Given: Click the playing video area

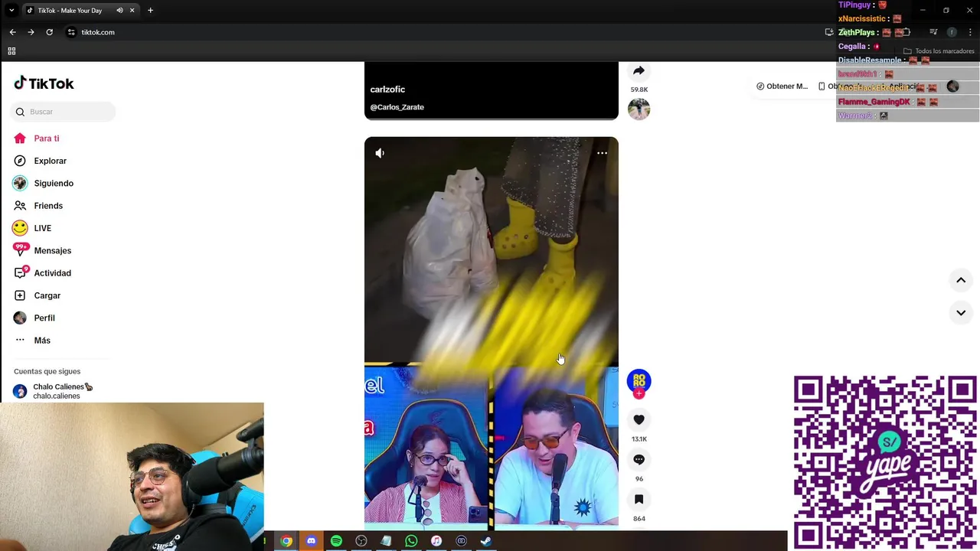Looking at the screenshot, I should [x=491, y=333].
